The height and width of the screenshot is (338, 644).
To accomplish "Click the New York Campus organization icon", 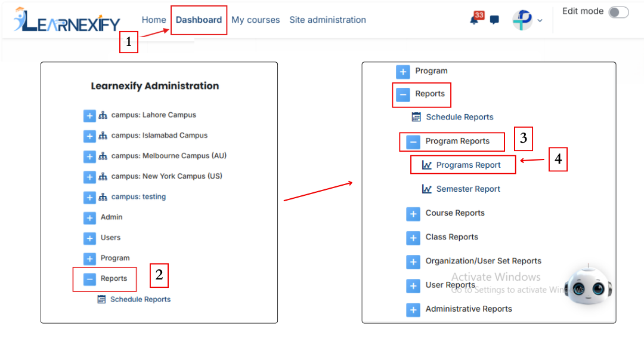I will point(103,176).
